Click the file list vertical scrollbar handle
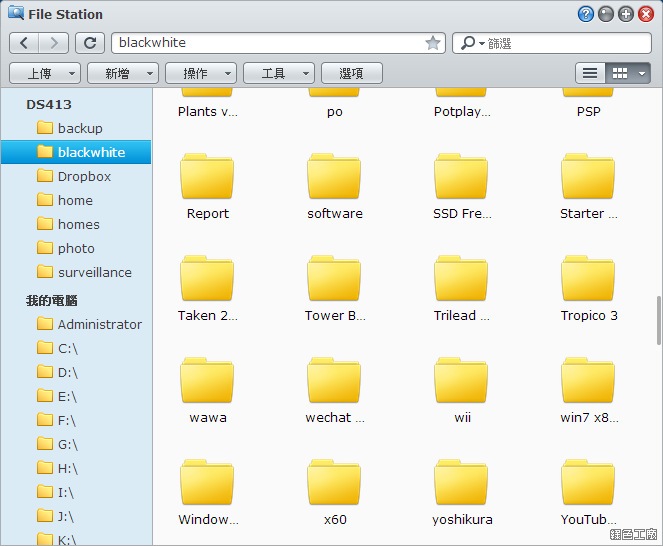This screenshot has height=546, width=663. click(x=659, y=321)
